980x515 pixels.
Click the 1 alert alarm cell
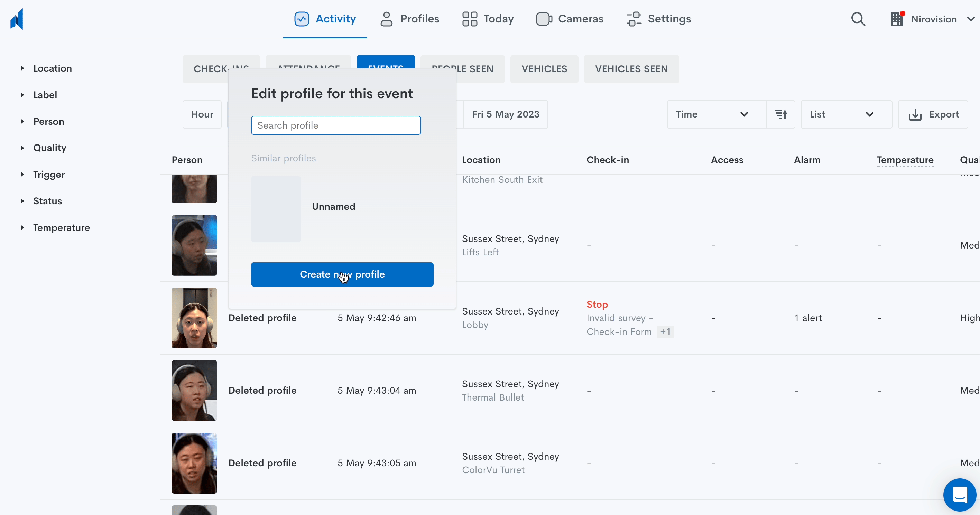(x=808, y=318)
